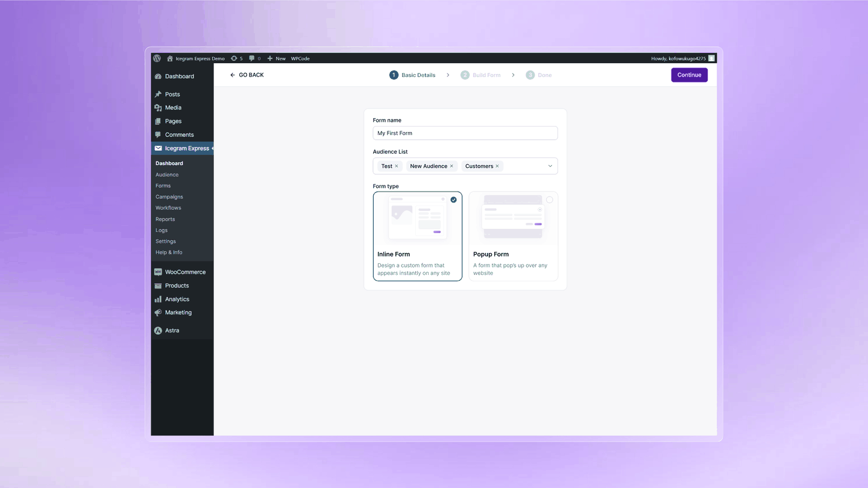Click the WordPress logo icon in admin bar
The image size is (868, 488).
click(157, 58)
